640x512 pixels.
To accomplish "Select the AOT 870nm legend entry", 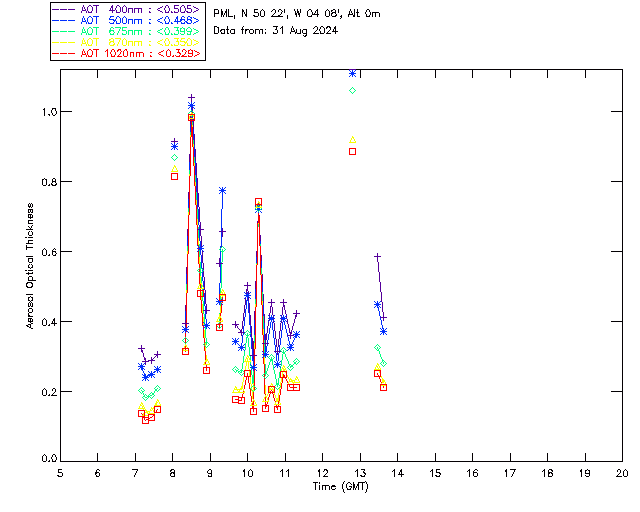I will 126,42.
